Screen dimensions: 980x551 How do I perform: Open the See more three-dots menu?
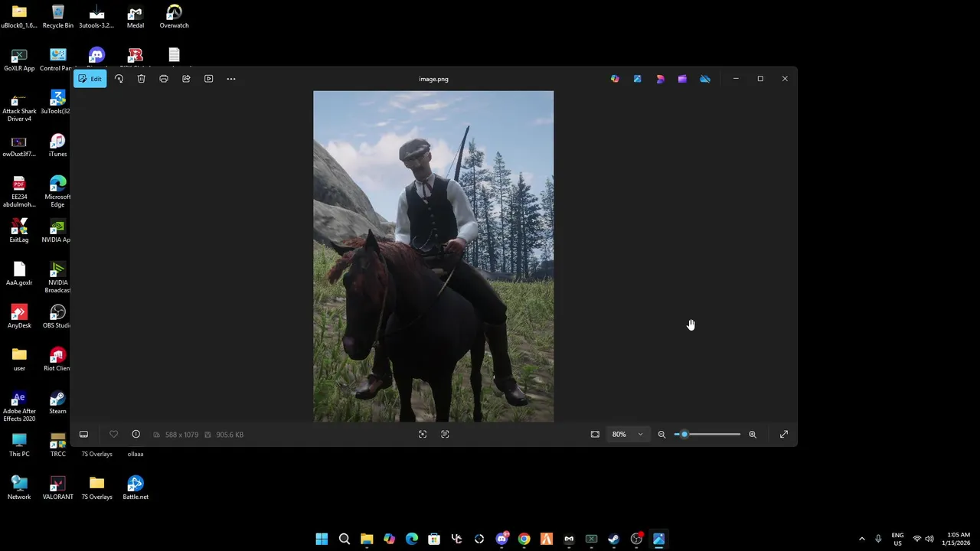(x=231, y=79)
